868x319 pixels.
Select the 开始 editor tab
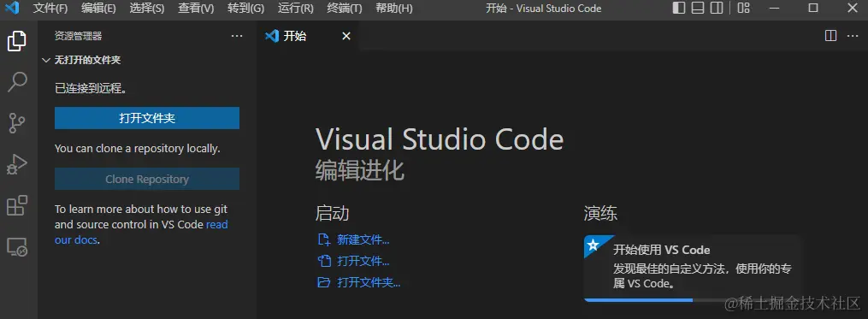click(308, 36)
